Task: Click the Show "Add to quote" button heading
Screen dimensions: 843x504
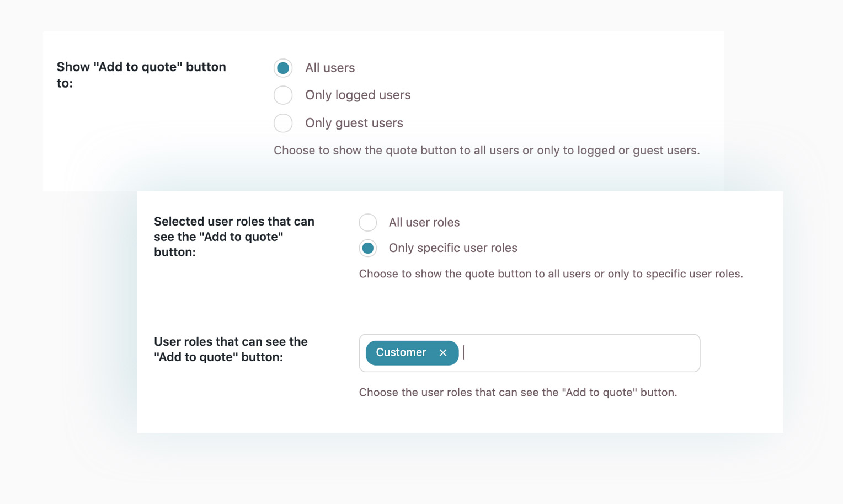Action: click(x=141, y=74)
